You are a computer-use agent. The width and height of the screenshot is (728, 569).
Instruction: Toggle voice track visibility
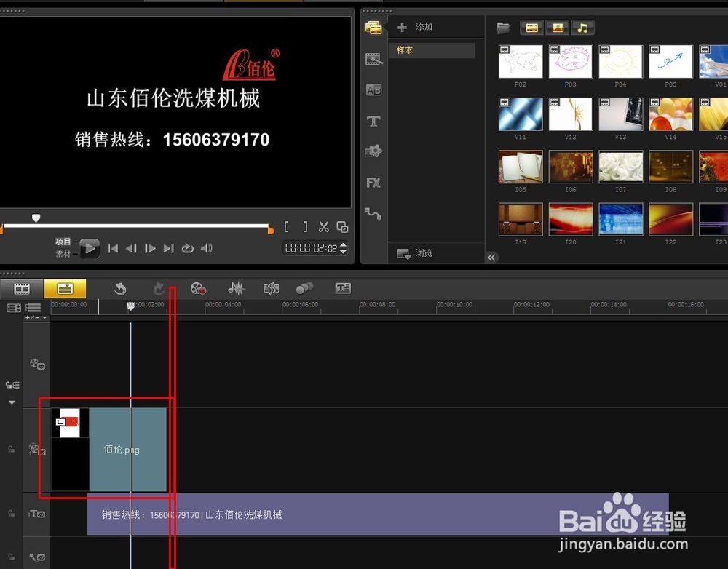(37, 557)
